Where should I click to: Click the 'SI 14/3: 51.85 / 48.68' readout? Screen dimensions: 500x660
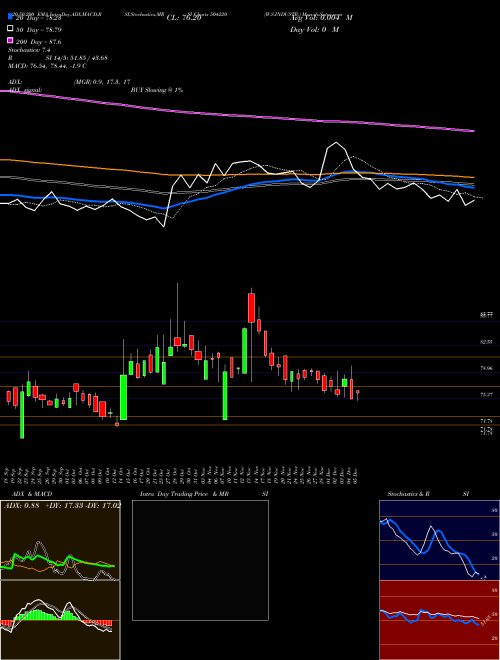click(x=76, y=58)
